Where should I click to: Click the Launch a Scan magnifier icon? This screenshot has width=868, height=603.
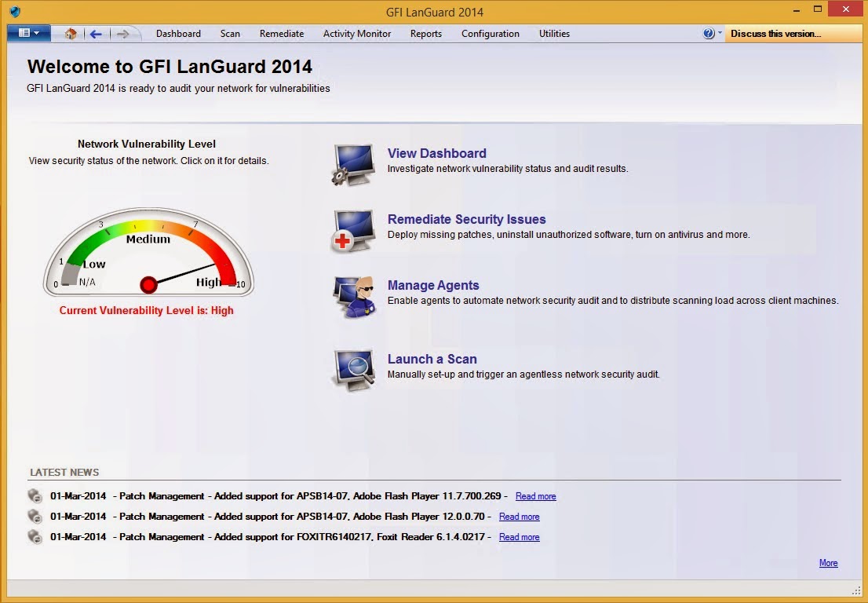[354, 370]
